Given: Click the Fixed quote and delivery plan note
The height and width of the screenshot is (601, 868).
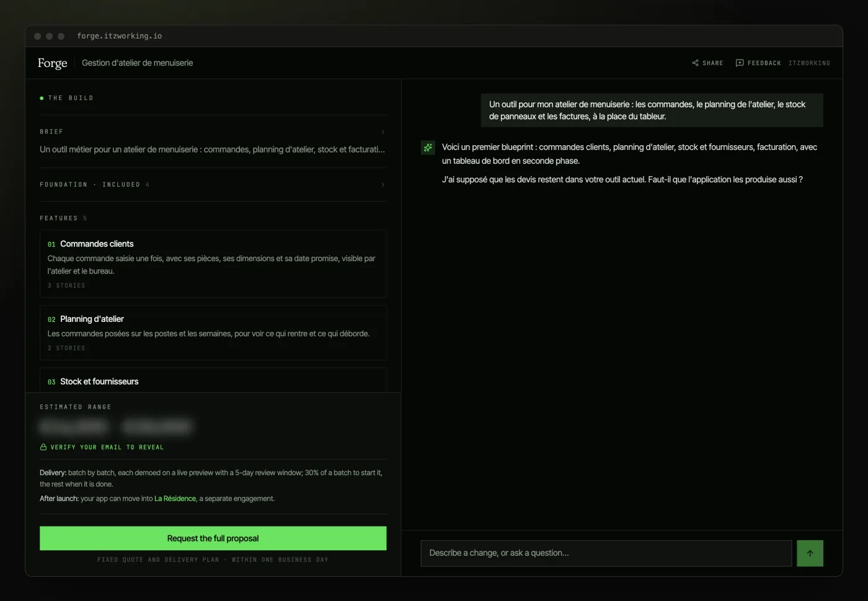Looking at the screenshot, I should coord(213,559).
